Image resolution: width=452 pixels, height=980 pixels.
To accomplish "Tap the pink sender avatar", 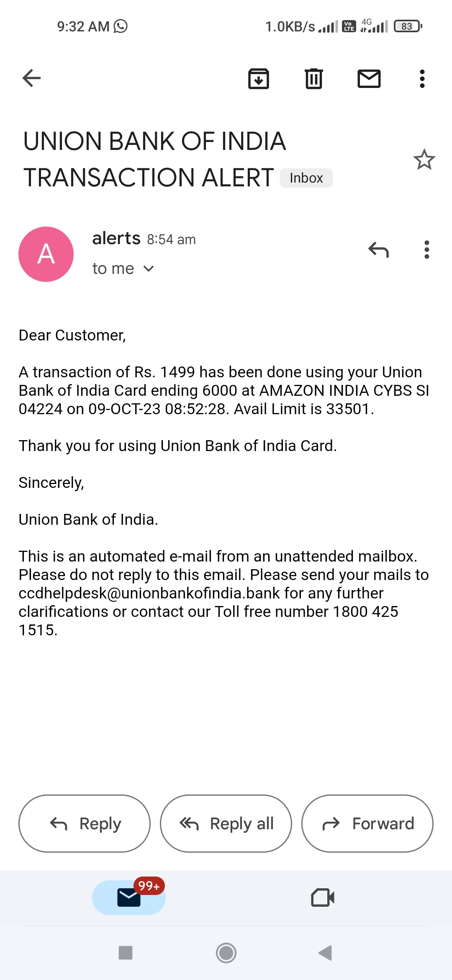I will [46, 254].
